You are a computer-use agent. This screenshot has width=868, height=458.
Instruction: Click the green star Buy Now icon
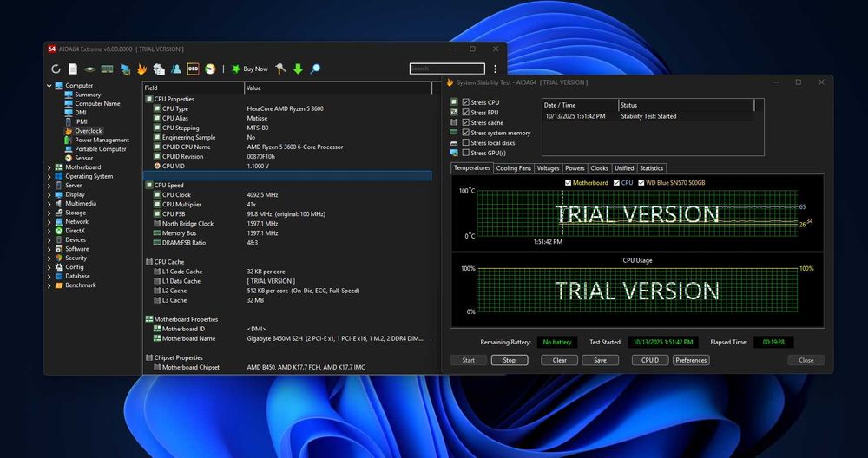tap(235, 69)
